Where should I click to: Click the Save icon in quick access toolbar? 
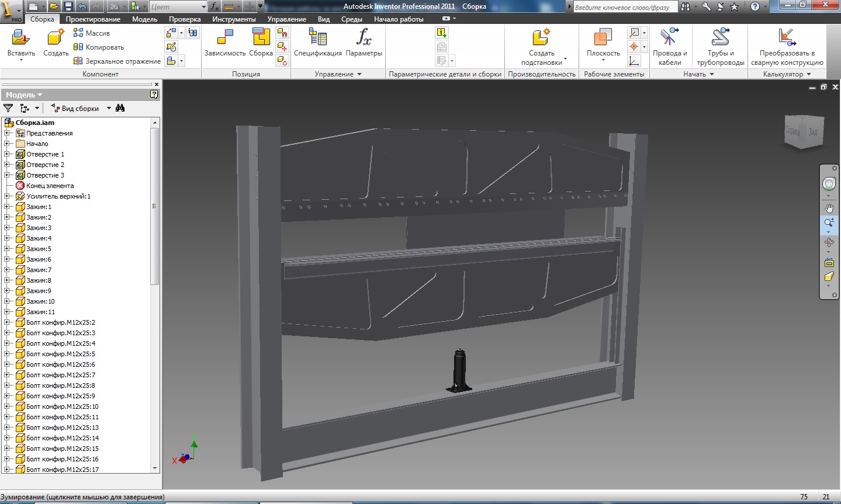(x=68, y=6)
